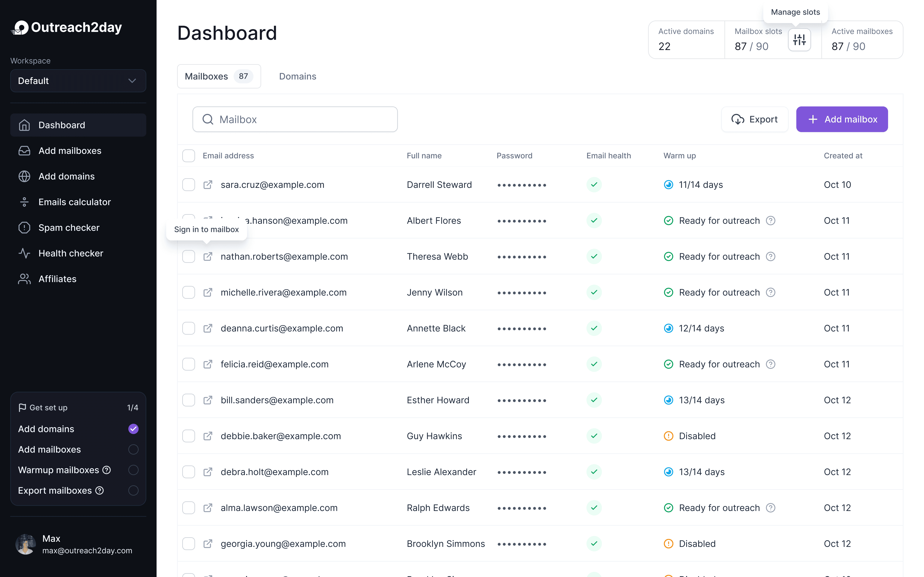
Task: Open Health checker from sidebar
Action: (71, 253)
